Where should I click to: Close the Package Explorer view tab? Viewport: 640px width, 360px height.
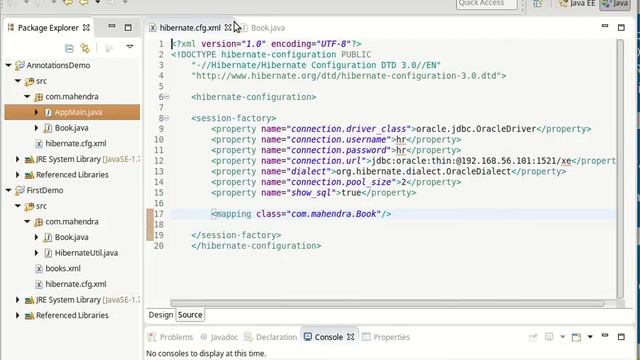point(86,28)
